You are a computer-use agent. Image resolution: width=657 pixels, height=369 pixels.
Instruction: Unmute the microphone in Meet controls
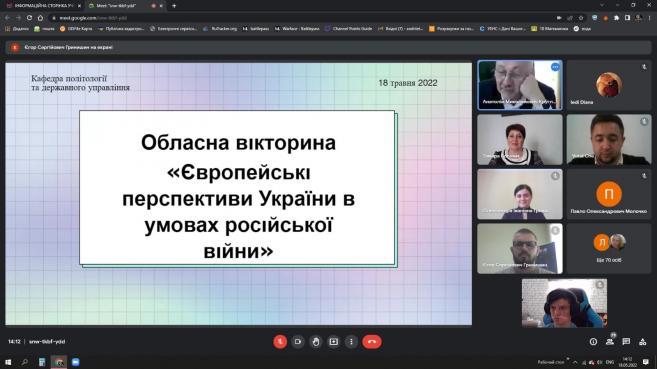click(280, 342)
